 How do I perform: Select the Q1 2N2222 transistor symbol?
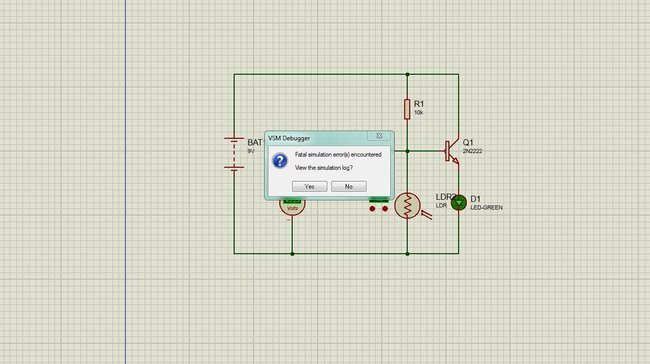pos(452,151)
